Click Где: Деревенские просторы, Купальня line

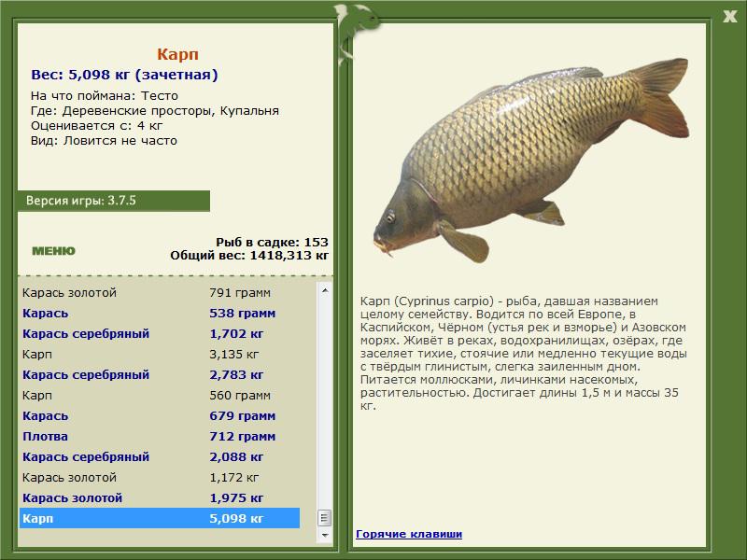(155, 110)
